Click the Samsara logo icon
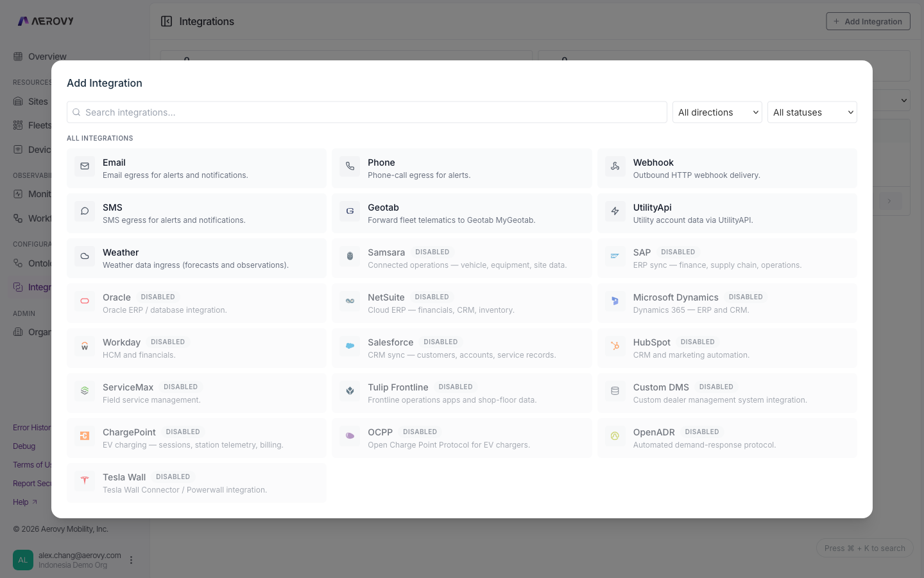924x578 pixels. point(350,256)
